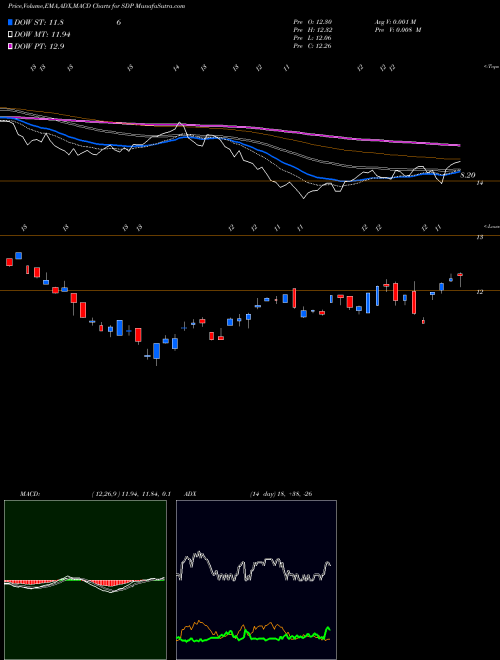
Task: Click the 'Pre H: 12.32' value
Action: click(312, 30)
